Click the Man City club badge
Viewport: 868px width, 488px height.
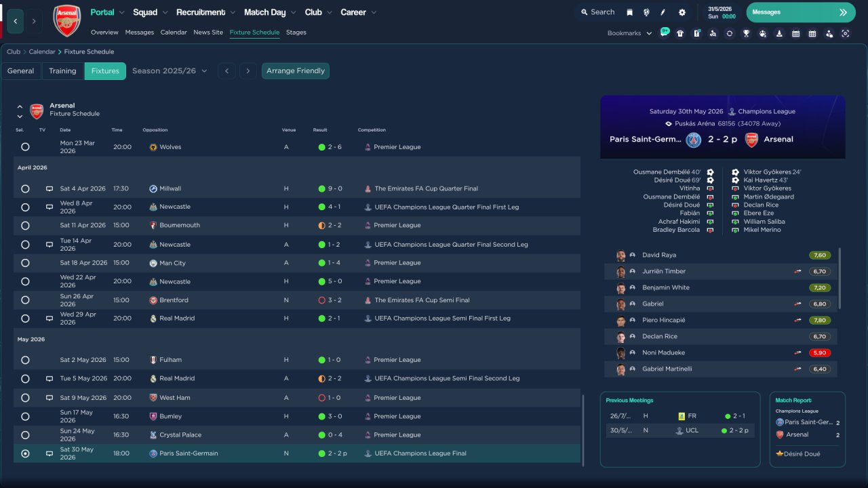(153, 263)
